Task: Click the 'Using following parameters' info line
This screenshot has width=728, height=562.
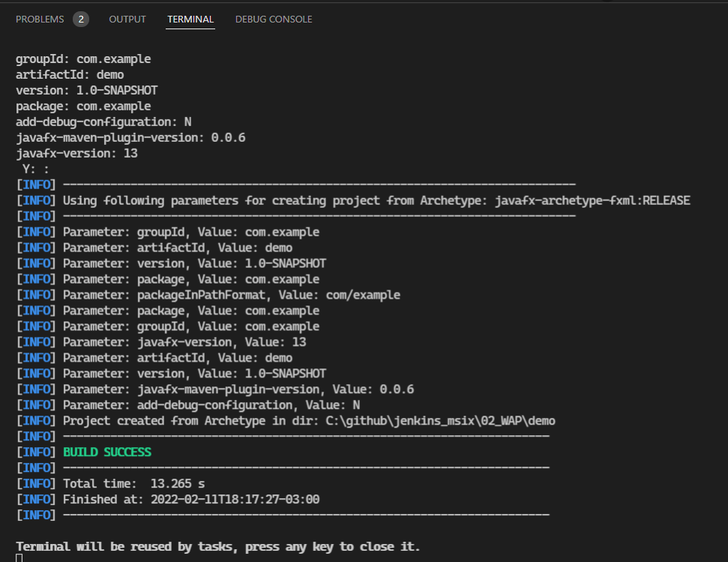Action: pyautogui.click(x=353, y=200)
